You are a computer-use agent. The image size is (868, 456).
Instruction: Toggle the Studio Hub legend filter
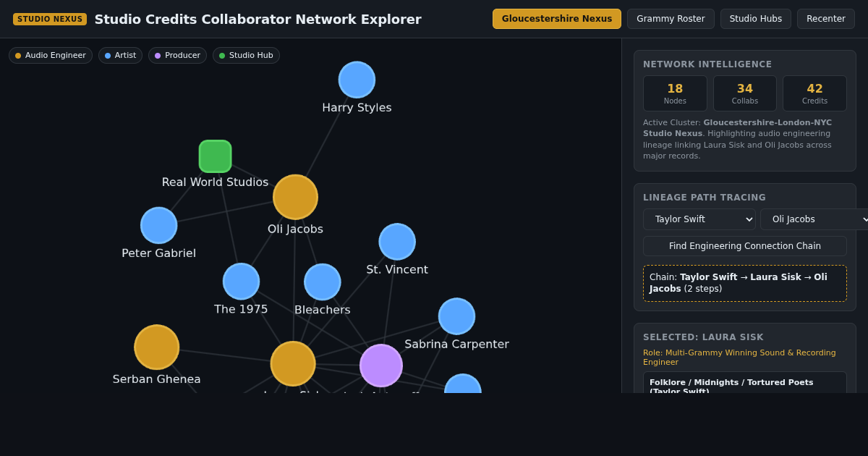coord(246,56)
